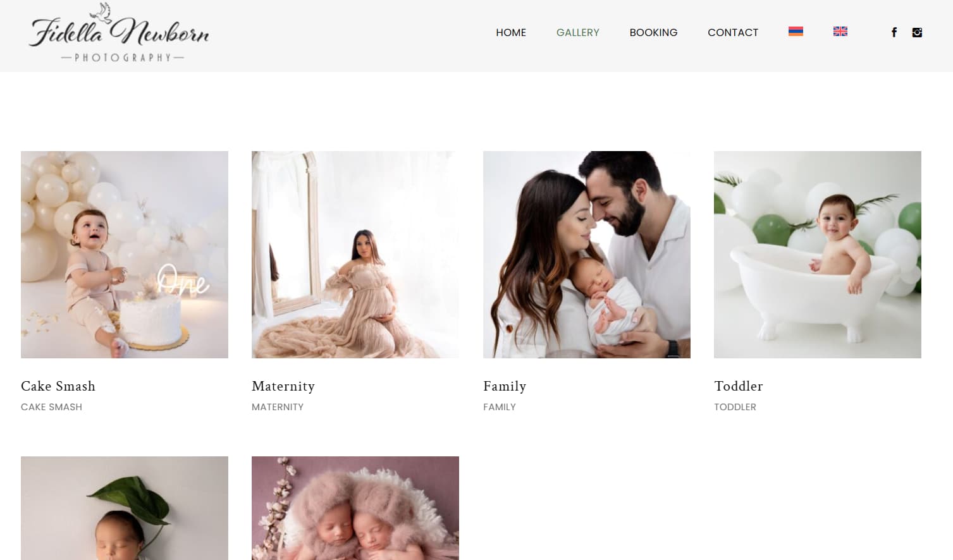953x560 pixels.
Task: View the twins in pink fur photo
Action: click(x=355, y=508)
